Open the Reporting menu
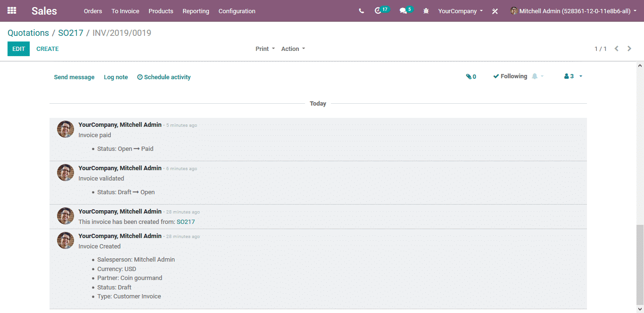The image size is (644, 313). pyautogui.click(x=196, y=11)
